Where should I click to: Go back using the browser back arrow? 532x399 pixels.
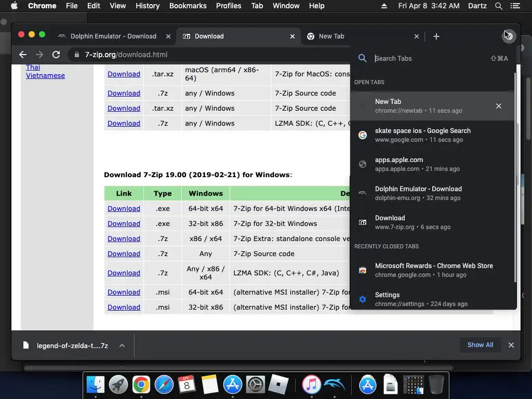[x=23, y=55]
